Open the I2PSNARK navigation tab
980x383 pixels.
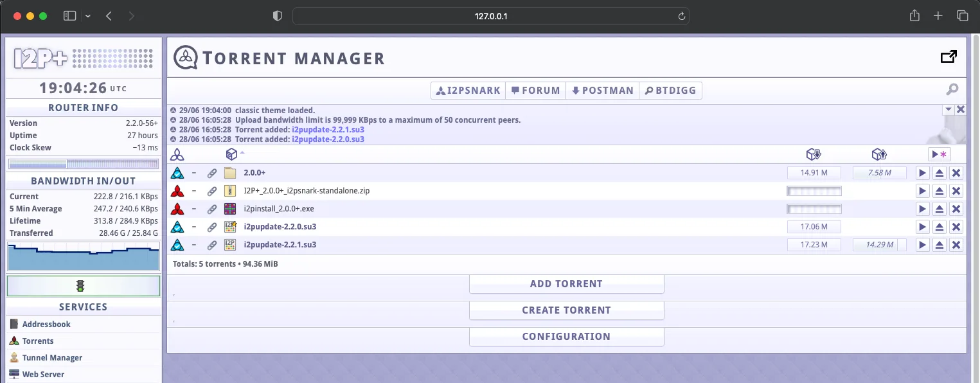468,90
